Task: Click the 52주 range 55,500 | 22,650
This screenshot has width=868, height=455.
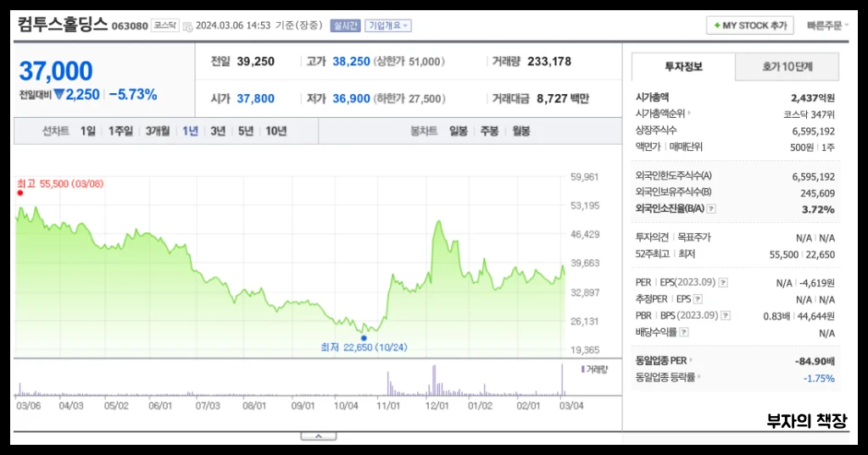Action: click(x=802, y=255)
